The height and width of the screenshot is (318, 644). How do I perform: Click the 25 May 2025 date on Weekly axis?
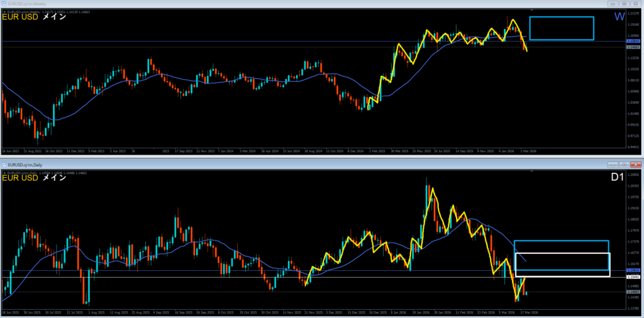click(421, 151)
